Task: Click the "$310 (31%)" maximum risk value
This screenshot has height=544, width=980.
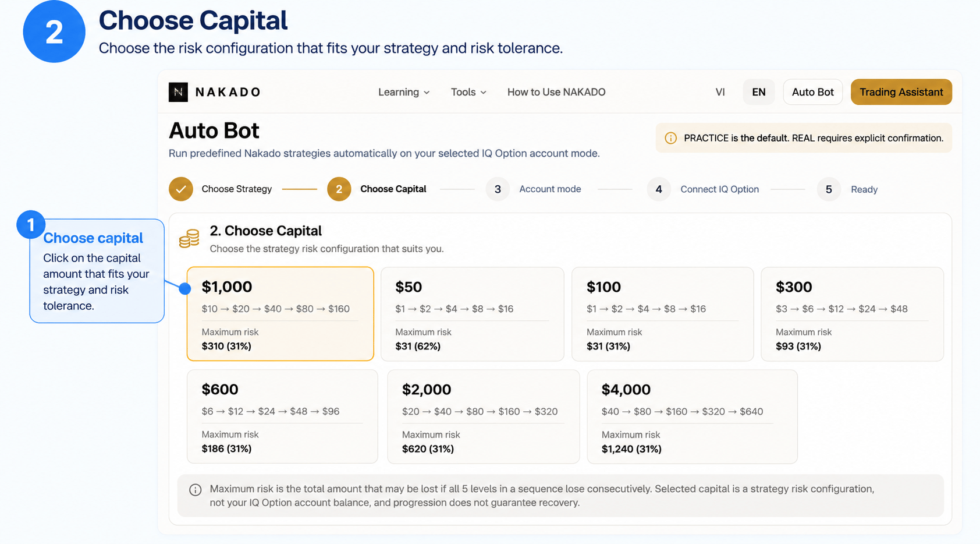Action: (x=226, y=346)
